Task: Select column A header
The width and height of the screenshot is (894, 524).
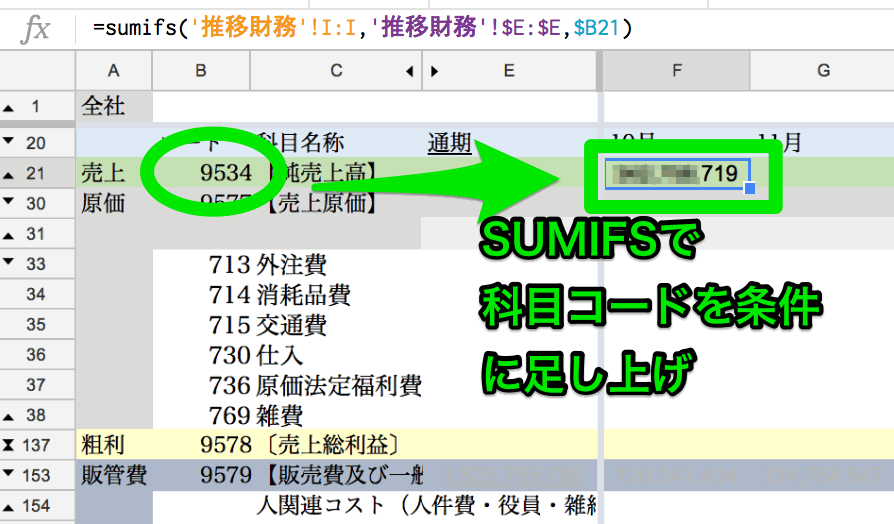Action: [x=113, y=71]
